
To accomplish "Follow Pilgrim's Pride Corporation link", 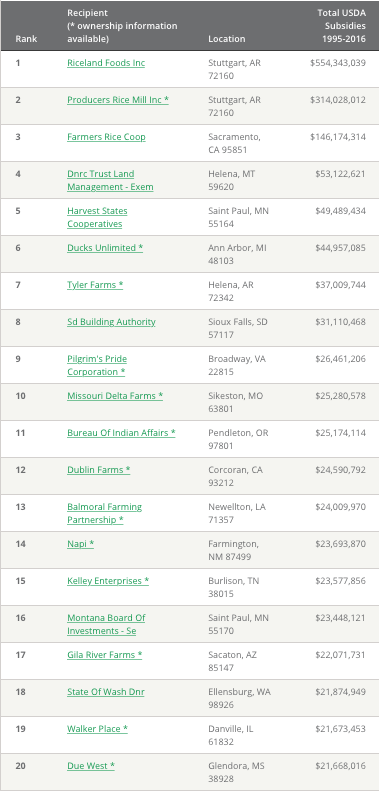I will (97, 365).
